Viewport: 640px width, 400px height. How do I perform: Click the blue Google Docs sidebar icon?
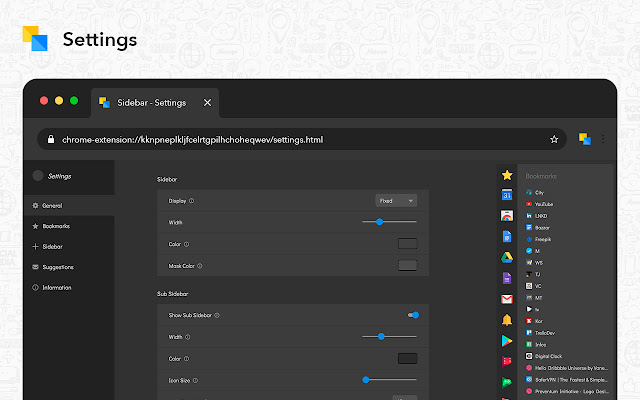pos(507,237)
